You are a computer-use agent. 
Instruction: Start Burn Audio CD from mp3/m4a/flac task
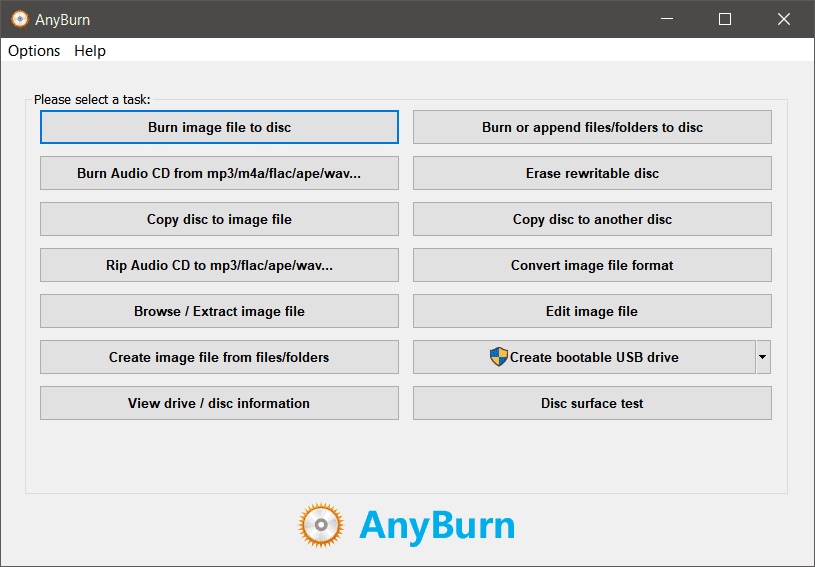(219, 173)
